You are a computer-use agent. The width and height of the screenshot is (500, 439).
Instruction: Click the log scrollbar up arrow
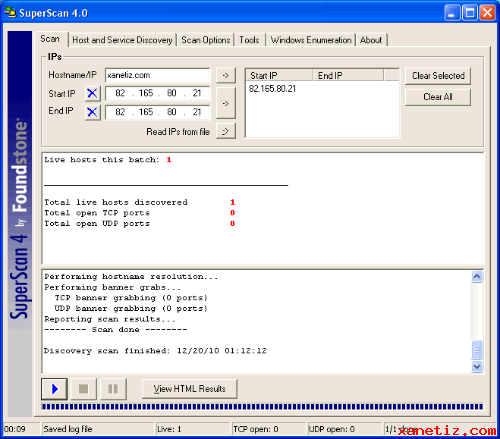click(x=477, y=277)
